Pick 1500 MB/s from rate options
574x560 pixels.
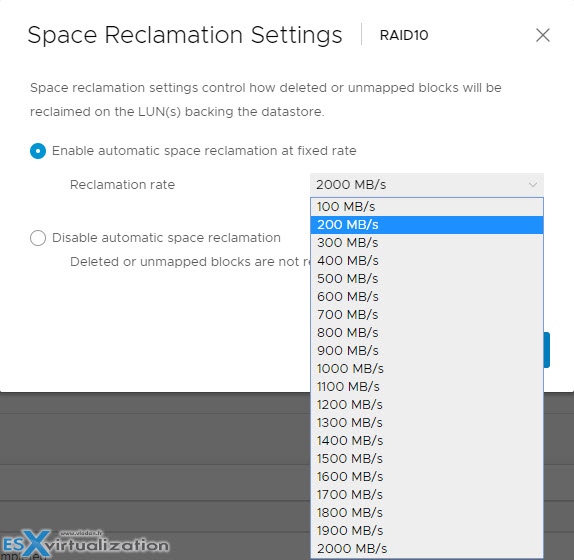(427, 459)
